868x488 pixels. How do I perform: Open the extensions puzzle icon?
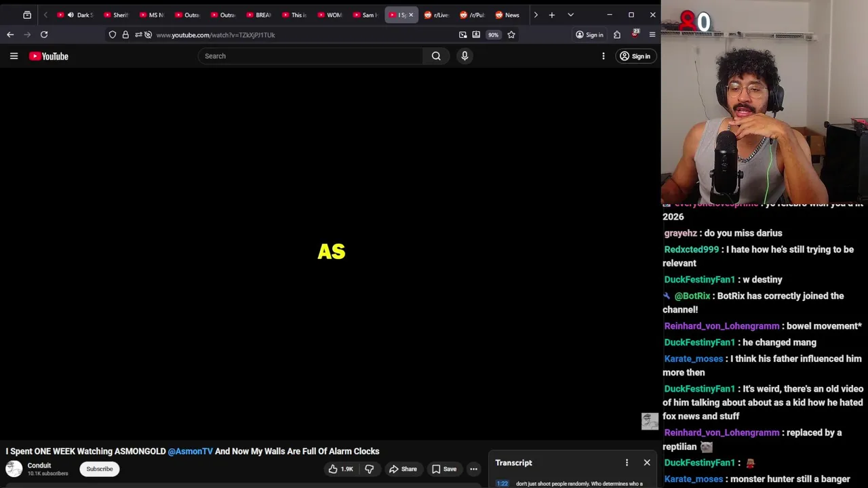click(x=617, y=35)
